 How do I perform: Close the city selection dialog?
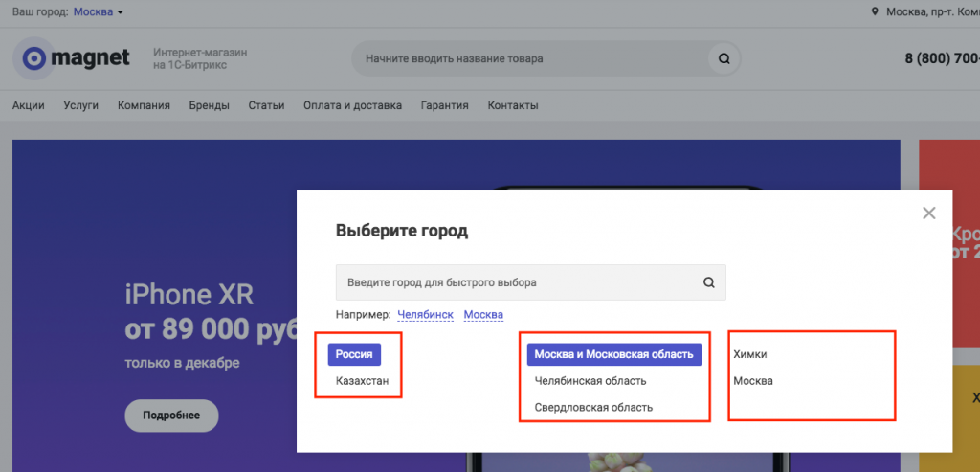click(x=928, y=214)
